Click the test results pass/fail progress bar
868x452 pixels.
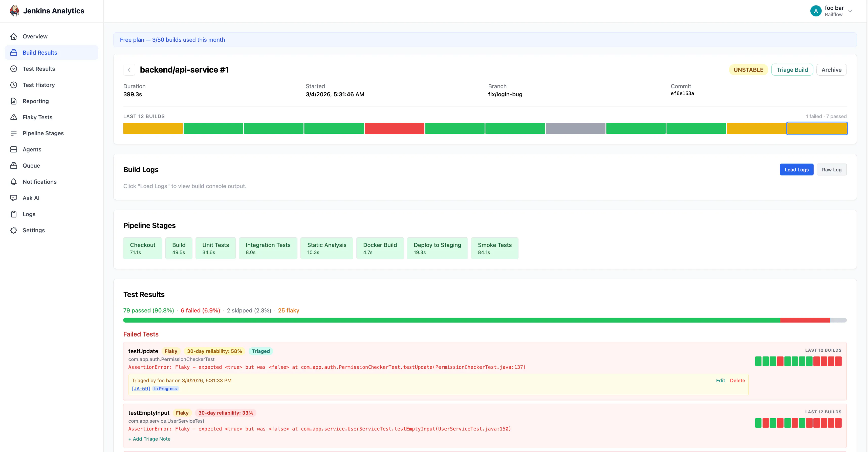[x=485, y=320]
